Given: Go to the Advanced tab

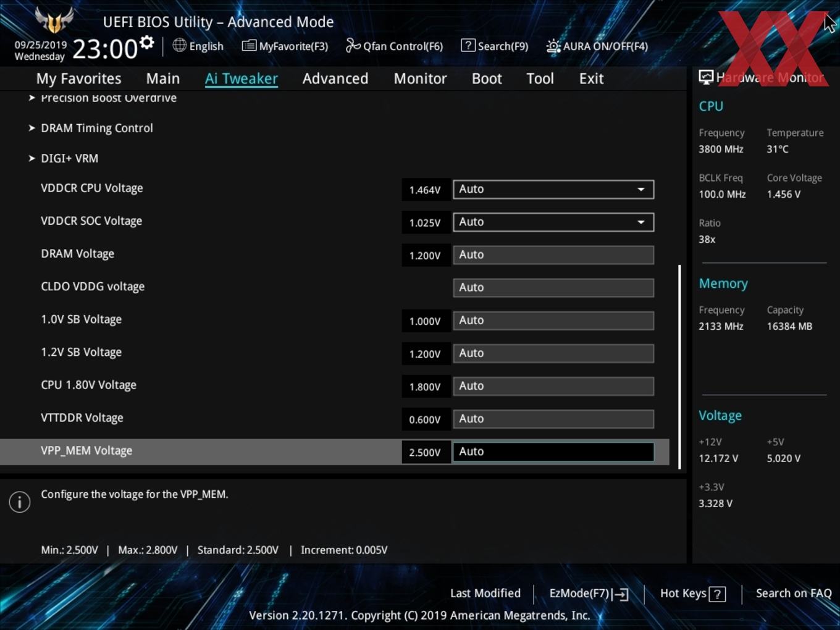Looking at the screenshot, I should coord(335,78).
